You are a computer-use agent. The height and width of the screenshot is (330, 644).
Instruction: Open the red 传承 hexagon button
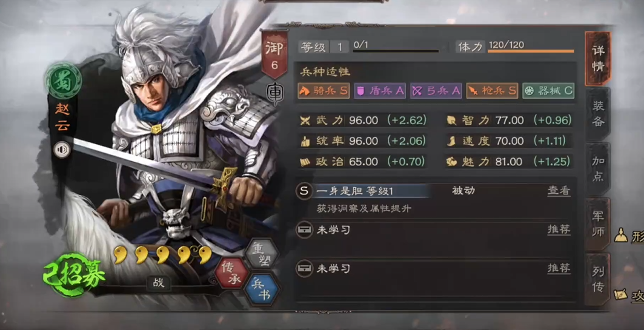pyautogui.click(x=230, y=272)
